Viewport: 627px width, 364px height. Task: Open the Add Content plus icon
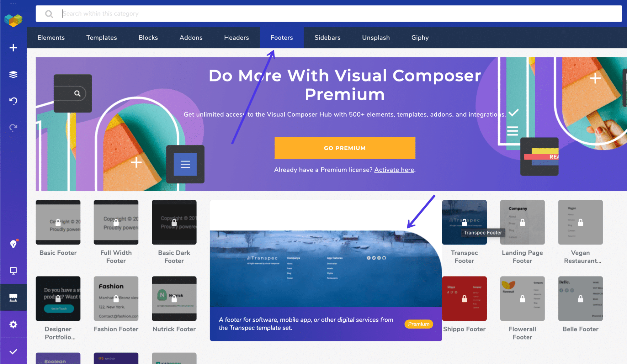point(13,48)
